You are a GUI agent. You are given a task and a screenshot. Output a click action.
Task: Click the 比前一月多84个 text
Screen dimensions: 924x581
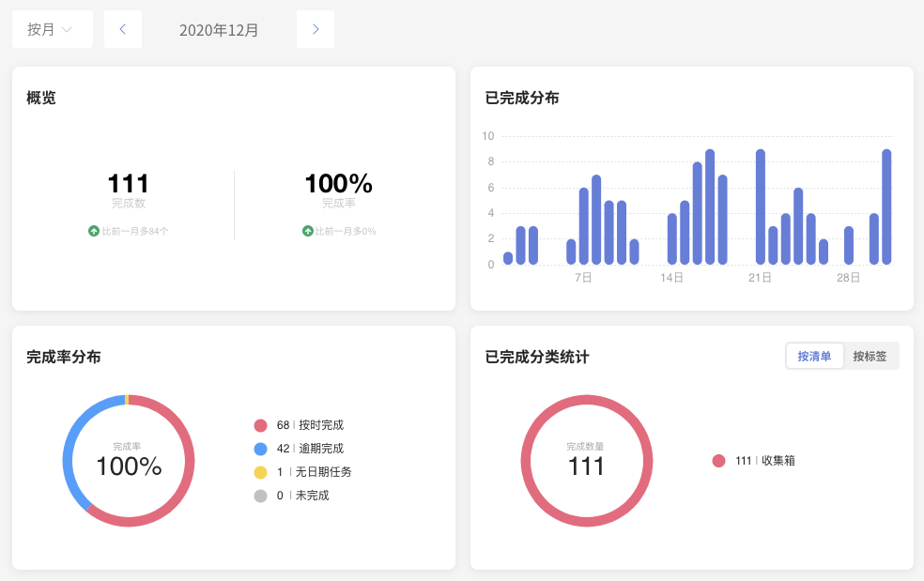135,231
